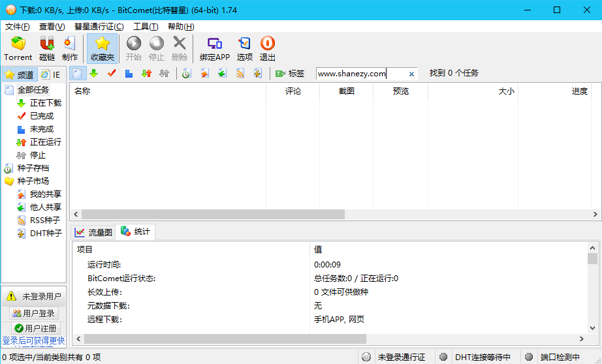Image resolution: width=602 pixels, height=364 pixels.
Task: Select 全部任务 in the sidebar tree
Action: 33,90
